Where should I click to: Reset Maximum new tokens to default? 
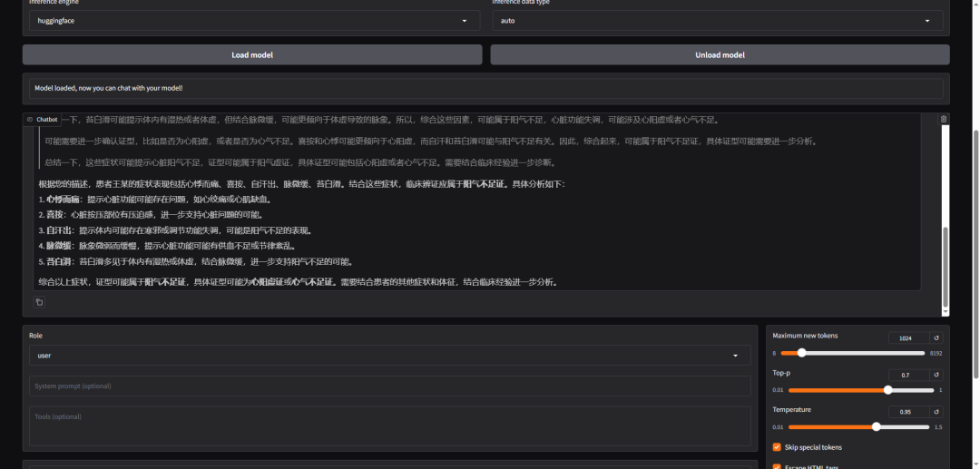point(936,337)
